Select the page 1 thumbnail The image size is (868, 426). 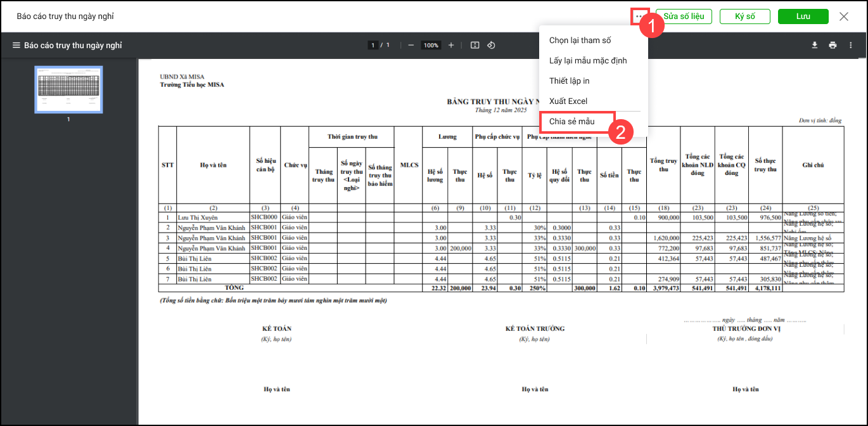[x=68, y=89]
